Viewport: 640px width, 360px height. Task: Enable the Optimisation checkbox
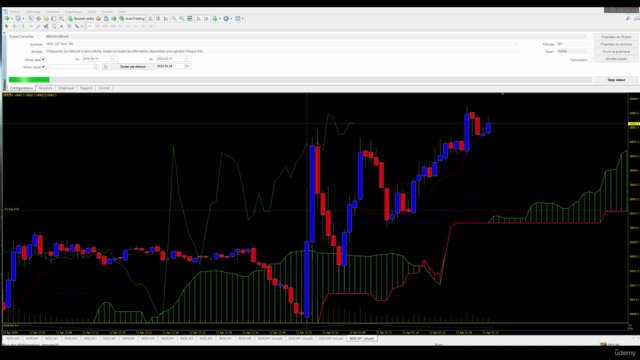point(590,60)
